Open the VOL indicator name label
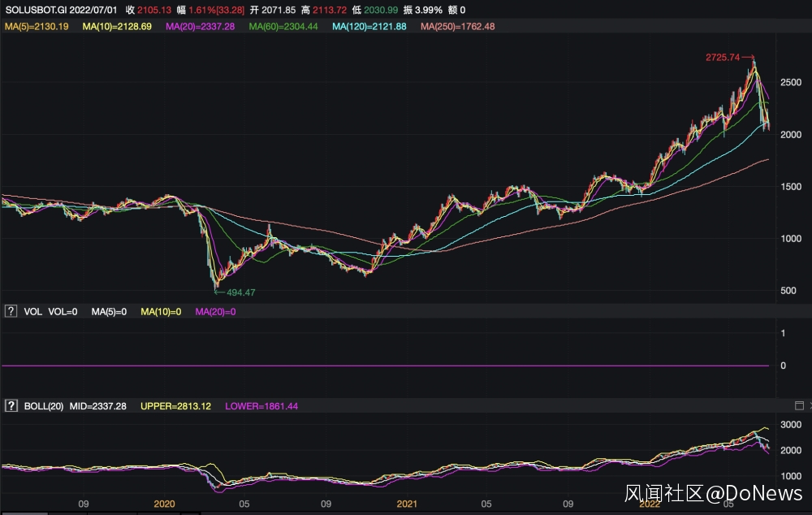The width and height of the screenshot is (812, 515). click(32, 311)
